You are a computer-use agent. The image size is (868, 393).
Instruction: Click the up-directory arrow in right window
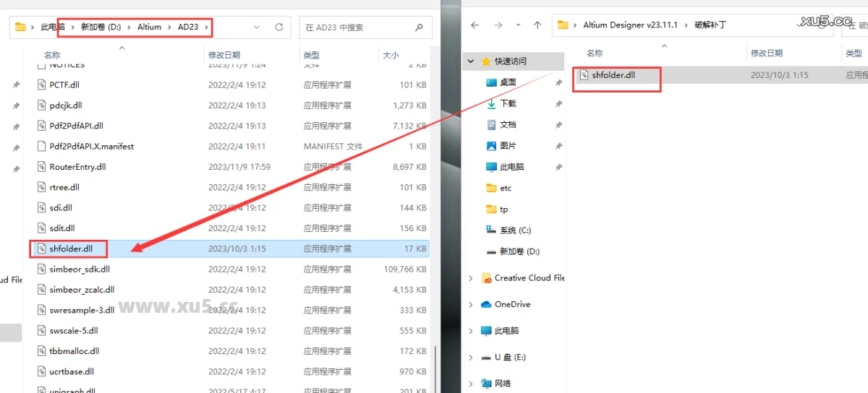tap(537, 25)
